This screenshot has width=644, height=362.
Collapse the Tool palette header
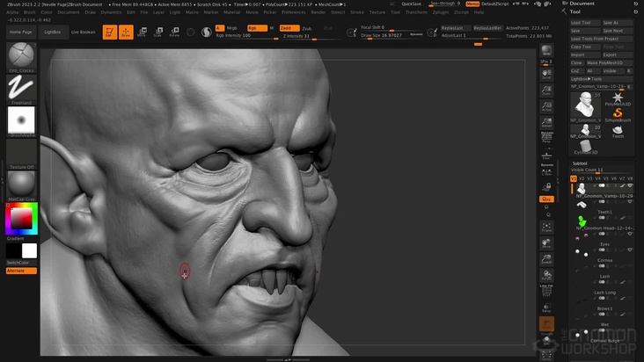576,12
